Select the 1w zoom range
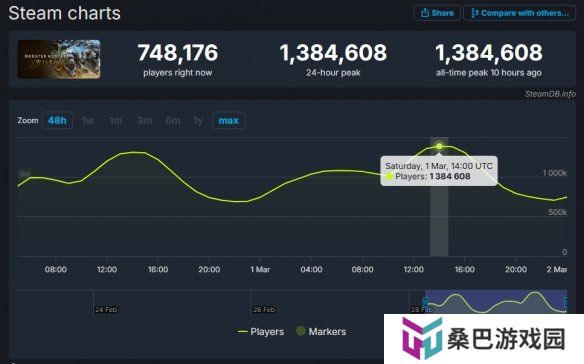This screenshot has height=364, width=584. tap(88, 120)
